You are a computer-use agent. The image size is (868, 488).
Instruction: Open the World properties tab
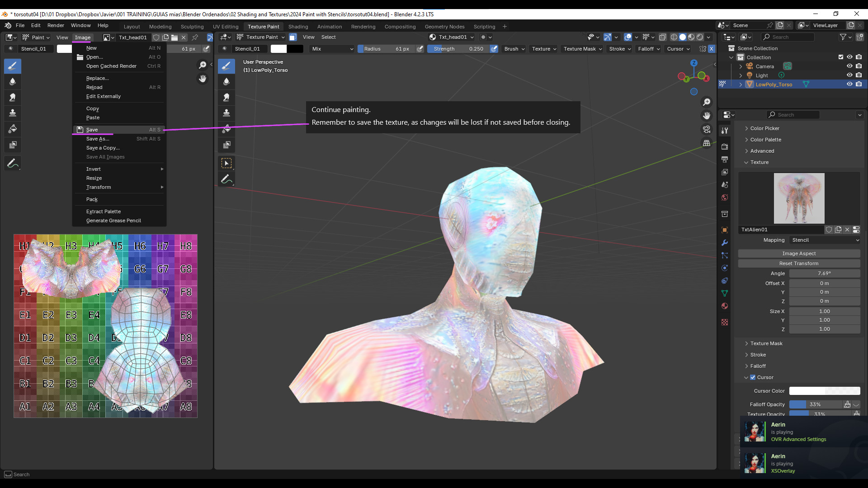725,197
